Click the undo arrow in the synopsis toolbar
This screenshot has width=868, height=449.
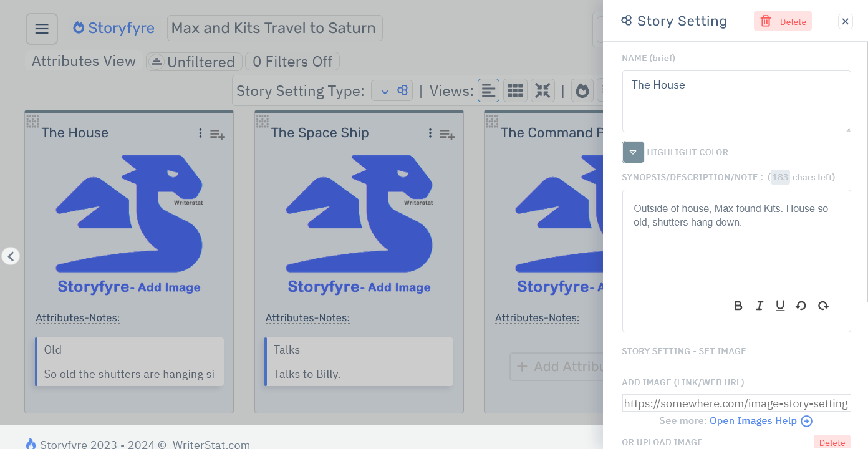[x=801, y=306]
